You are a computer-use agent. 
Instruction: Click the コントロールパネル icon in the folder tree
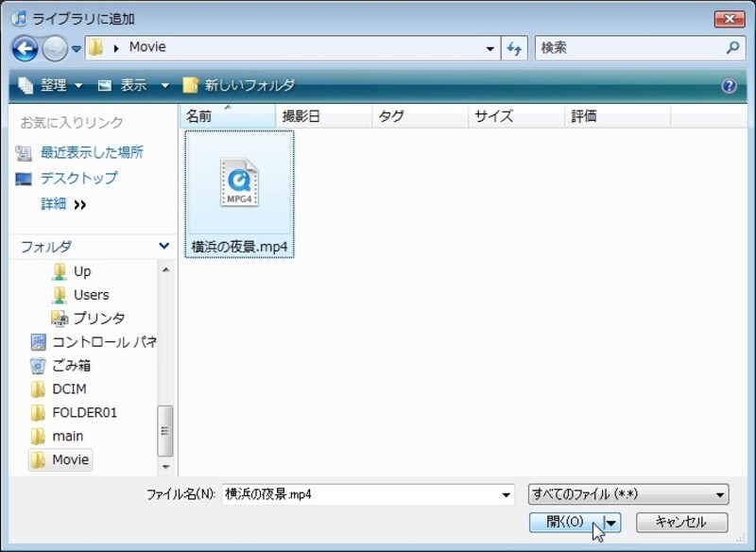[x=38, y=341]
